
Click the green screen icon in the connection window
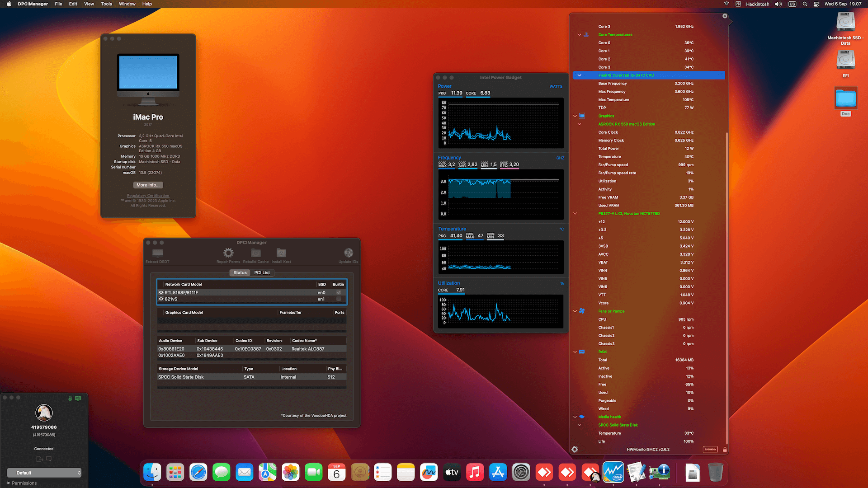point(78,399)
